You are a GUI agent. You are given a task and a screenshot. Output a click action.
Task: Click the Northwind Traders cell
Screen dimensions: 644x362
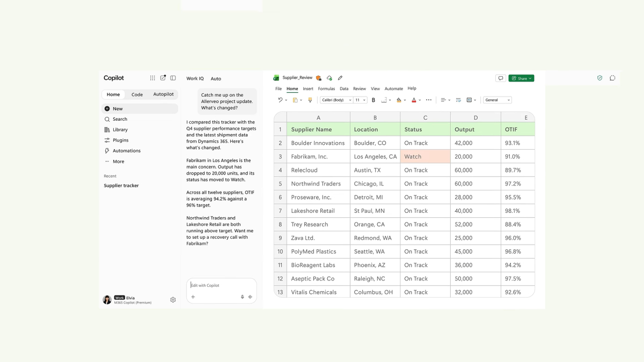point(318,183)
